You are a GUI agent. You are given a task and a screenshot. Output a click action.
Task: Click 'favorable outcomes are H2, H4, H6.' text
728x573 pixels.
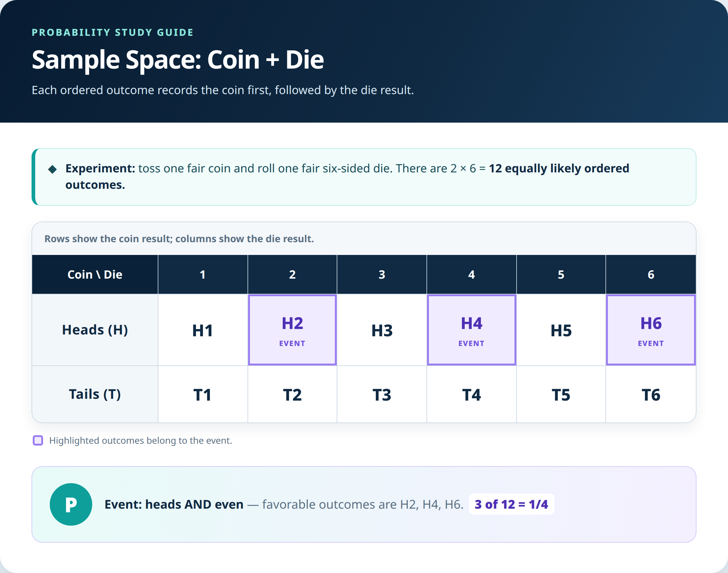point(363,504)
